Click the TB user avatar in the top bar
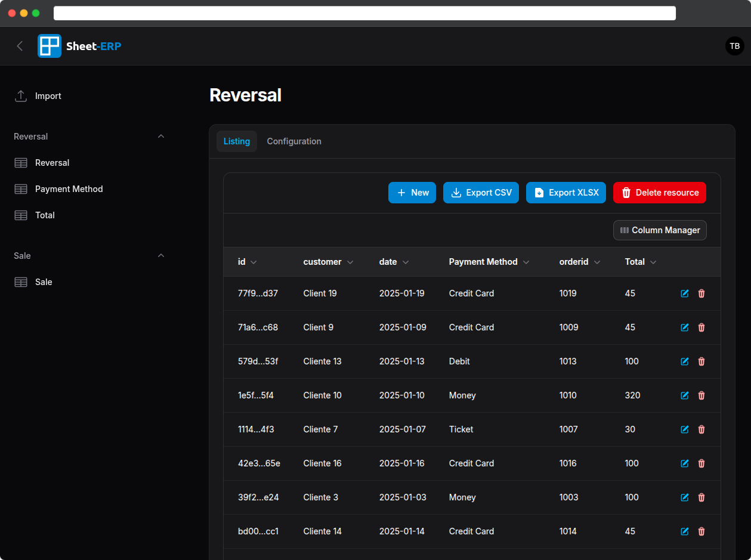Screen dimensions: 751x560 tap(734, 46)
